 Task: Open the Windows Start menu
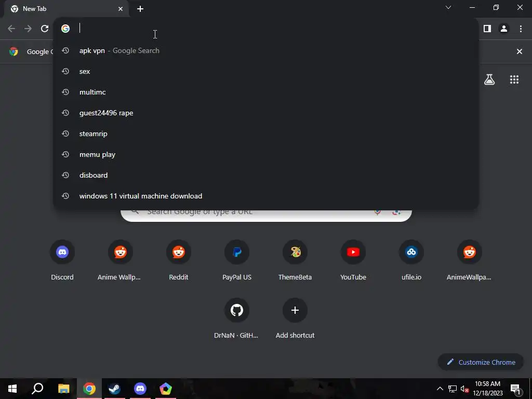[x=12, y=389]
